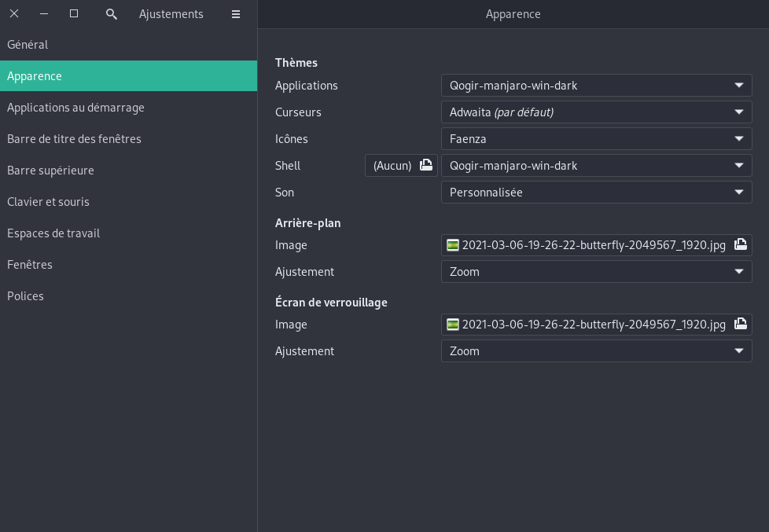This screenshot has width=769, height=532.
Task: Click the file-open icon in Shell (Aucun) button
Action: coord(425,165)
